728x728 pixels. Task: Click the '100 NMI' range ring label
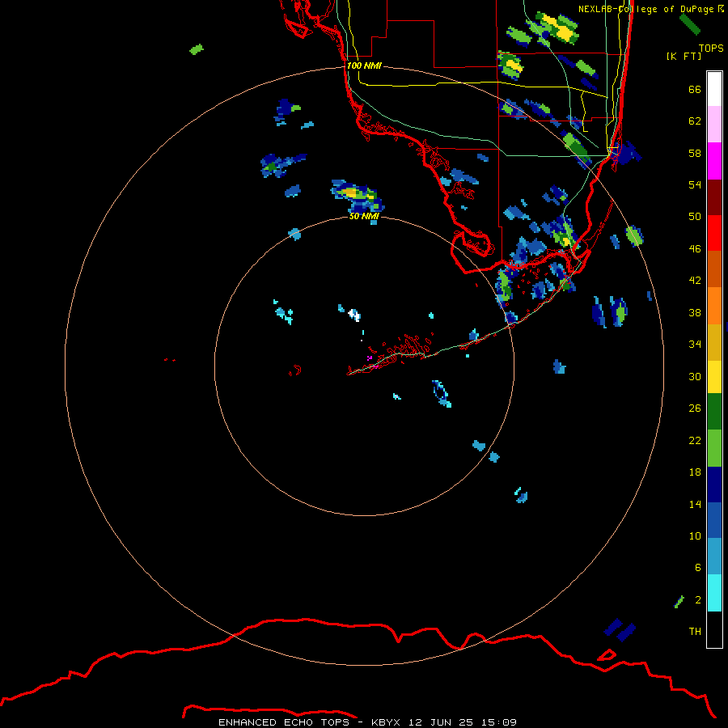pyautogui.click(x=364, y=66)
